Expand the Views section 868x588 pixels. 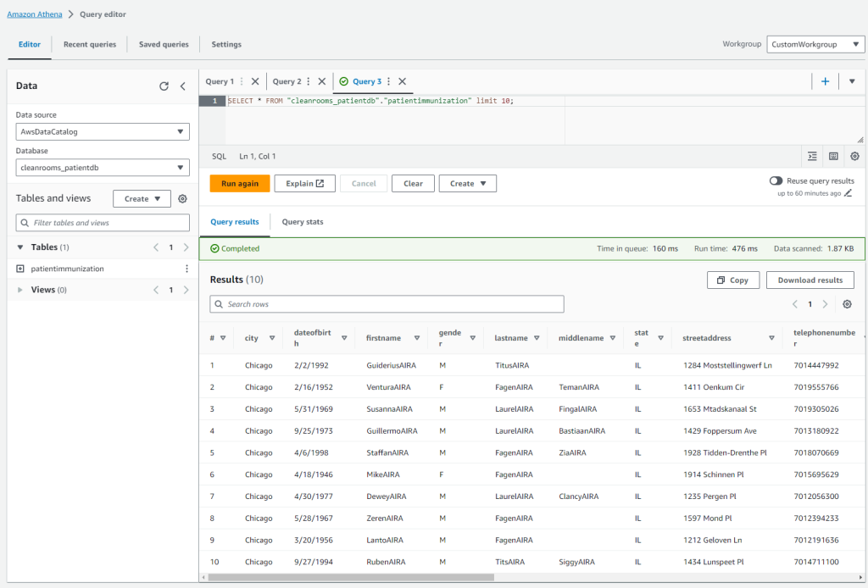coord(20,290)
